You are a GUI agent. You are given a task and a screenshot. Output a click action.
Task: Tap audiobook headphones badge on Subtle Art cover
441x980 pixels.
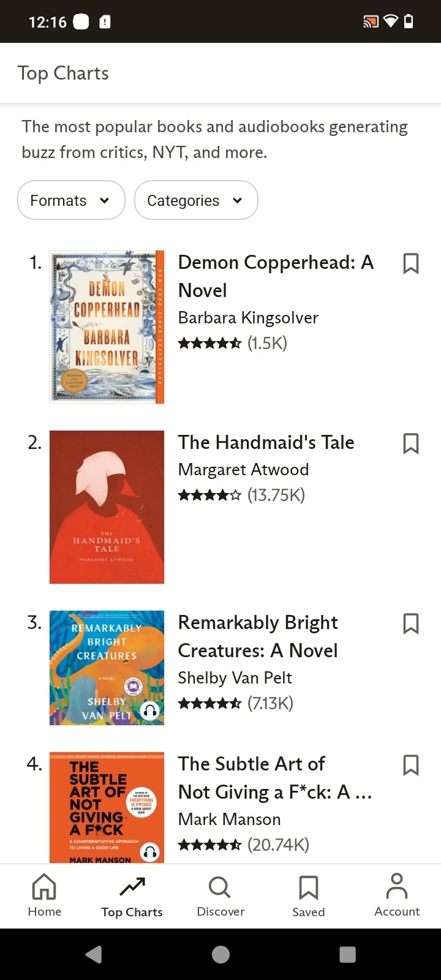pos(149,851)
